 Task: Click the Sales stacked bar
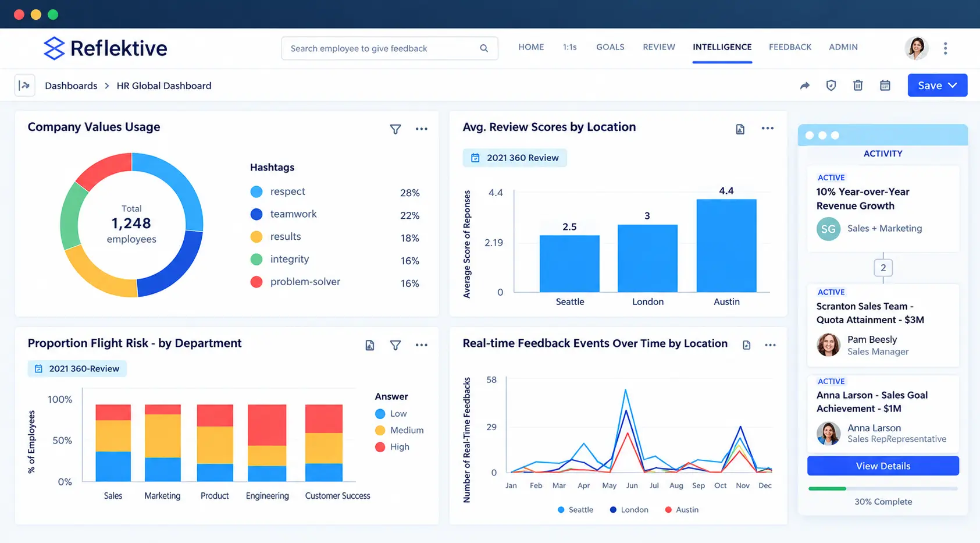click(x=113, y=443)
